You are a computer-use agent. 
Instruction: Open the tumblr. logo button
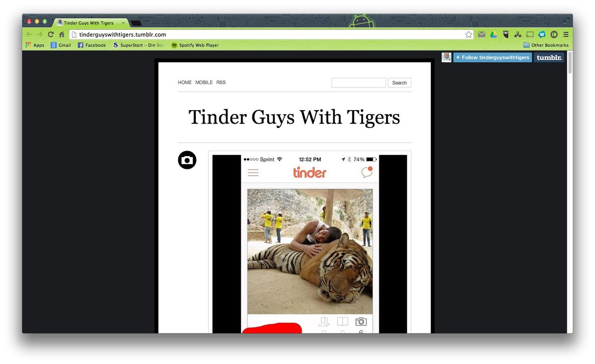549,57
